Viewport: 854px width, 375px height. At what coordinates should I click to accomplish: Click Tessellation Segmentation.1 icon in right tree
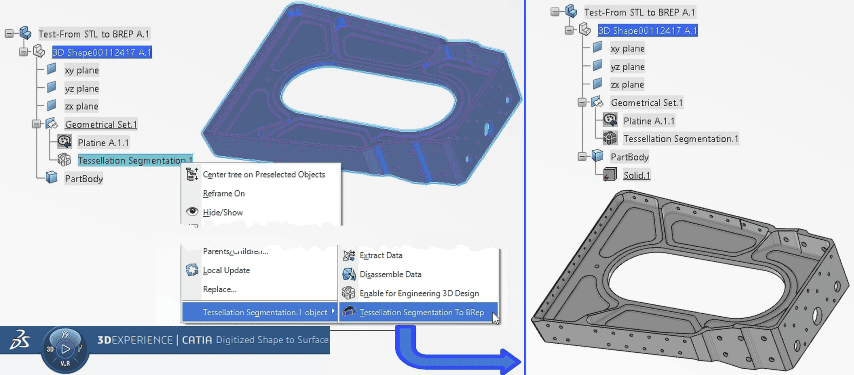point(610,138)
